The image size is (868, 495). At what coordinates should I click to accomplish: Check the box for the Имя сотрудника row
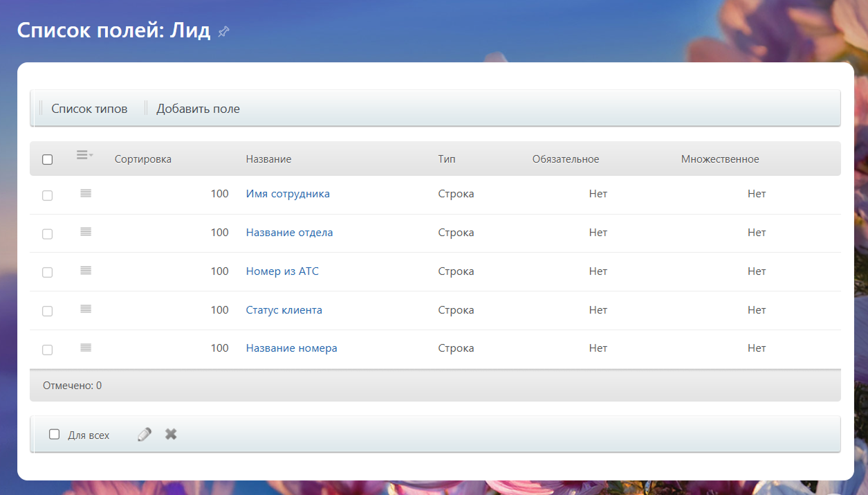point(48,196)
